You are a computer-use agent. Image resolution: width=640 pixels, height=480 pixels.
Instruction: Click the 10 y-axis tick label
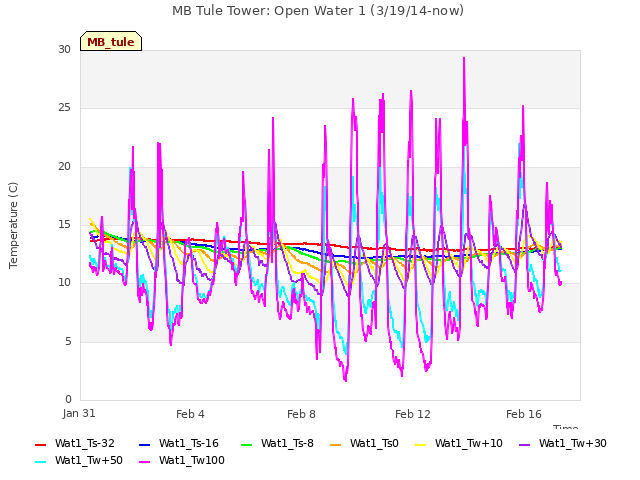64,282
